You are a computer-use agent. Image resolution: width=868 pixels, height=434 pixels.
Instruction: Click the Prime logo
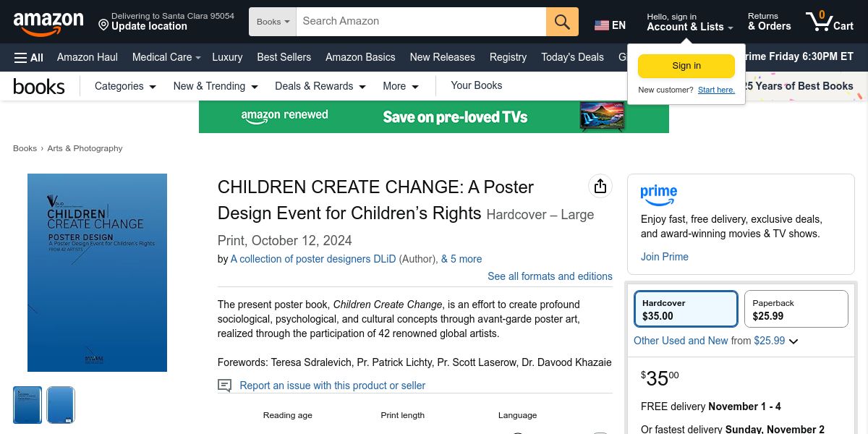pyautogui.click(x=659, y=195)
